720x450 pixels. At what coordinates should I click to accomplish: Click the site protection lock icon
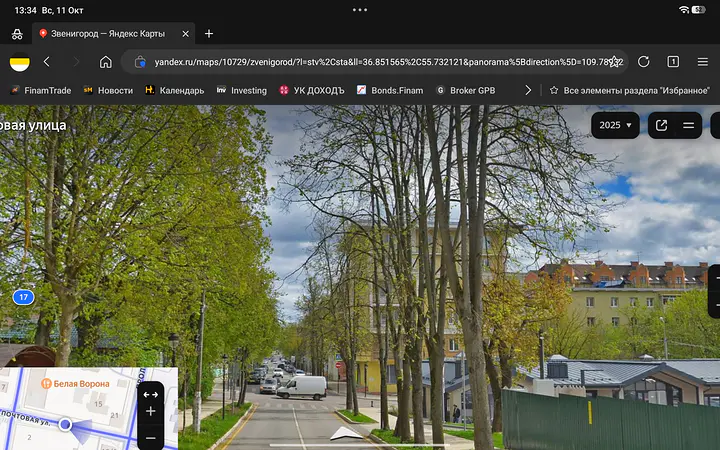(140, 62)
